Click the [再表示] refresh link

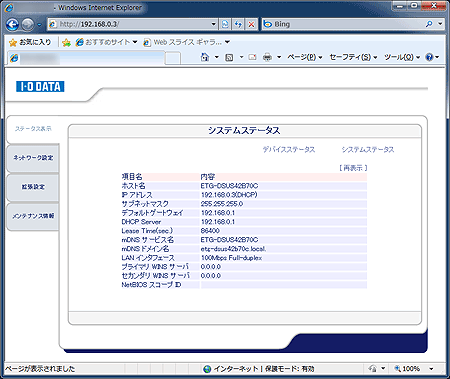click(353, 168)
